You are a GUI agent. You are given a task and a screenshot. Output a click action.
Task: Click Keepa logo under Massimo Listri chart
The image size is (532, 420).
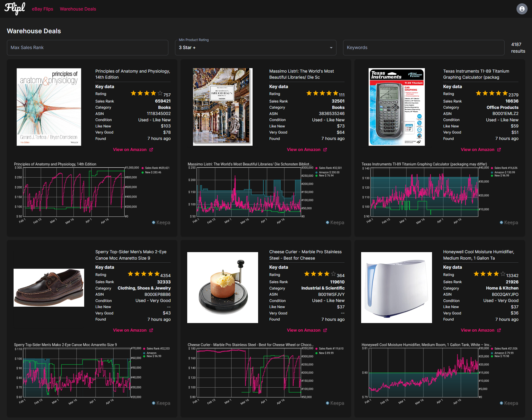point(335,222)
